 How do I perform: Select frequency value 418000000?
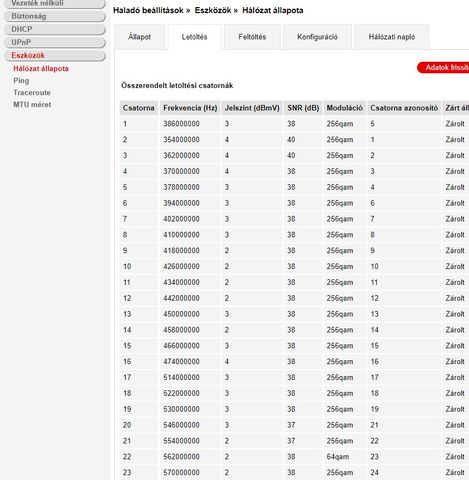(x=181, y=250)
